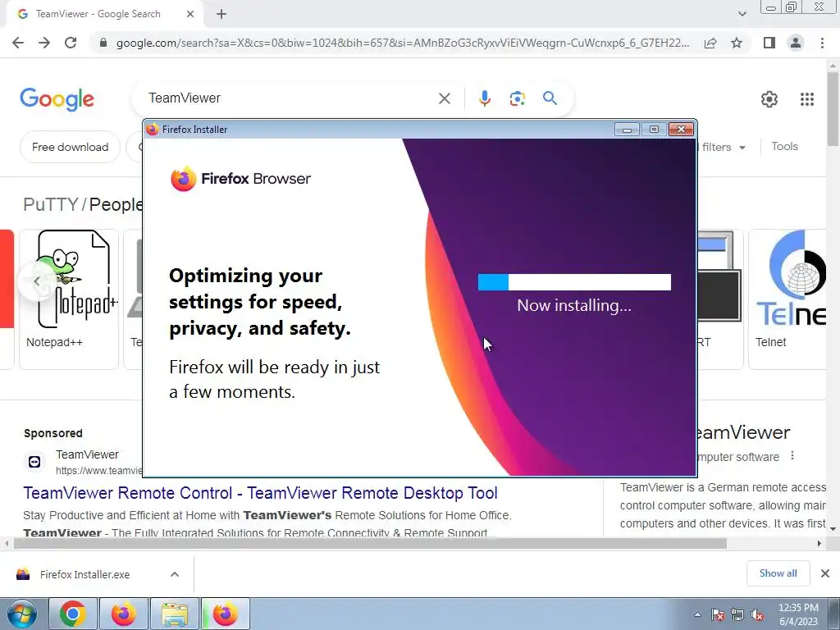840x630 pixels.
Task: Minimize the Firefox Installer window
Action: (x=627, y=129)
